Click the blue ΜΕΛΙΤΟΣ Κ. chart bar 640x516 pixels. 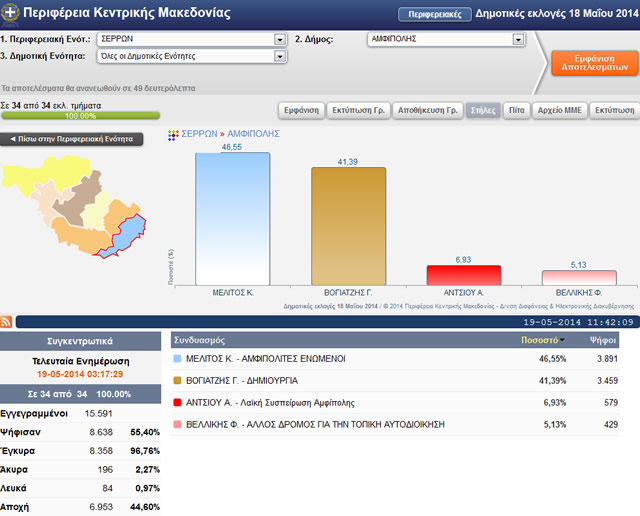(x=232, y=219)
